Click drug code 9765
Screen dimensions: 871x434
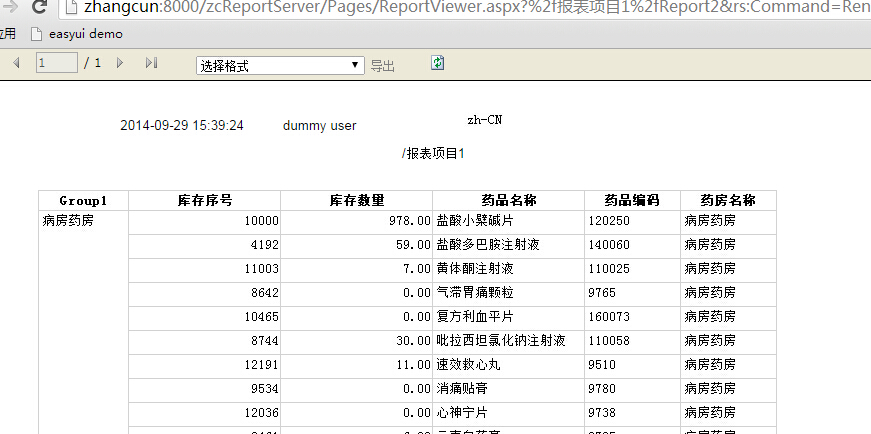pos(602,293)
